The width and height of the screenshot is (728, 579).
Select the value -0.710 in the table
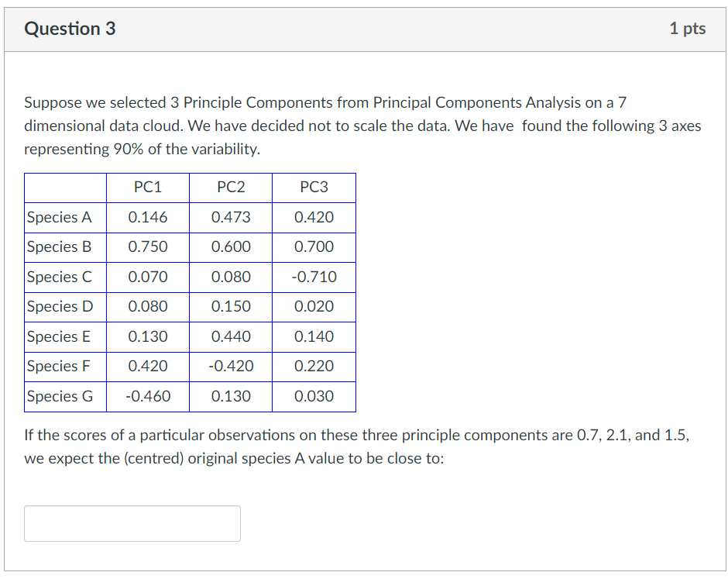pyautogui.click(x=314, y=277)
